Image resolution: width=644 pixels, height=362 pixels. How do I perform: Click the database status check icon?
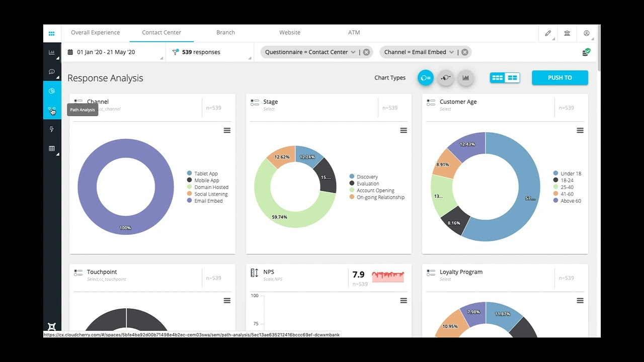586,52
